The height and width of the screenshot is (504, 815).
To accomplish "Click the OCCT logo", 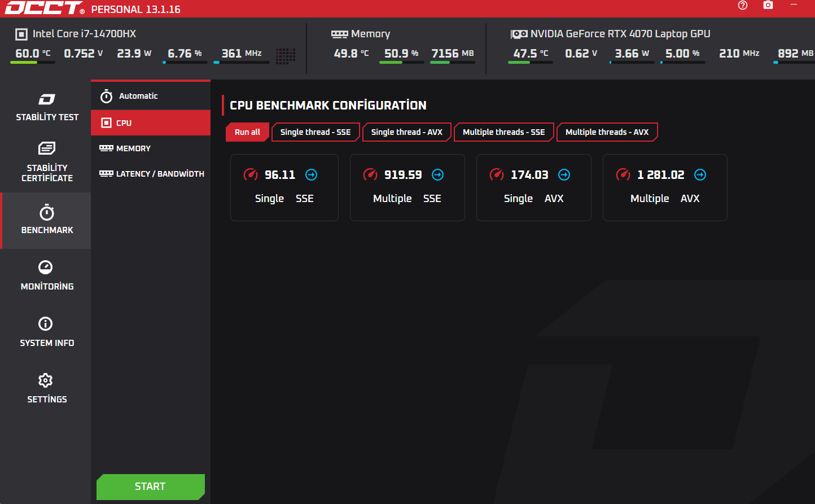I will pos(45,8).
